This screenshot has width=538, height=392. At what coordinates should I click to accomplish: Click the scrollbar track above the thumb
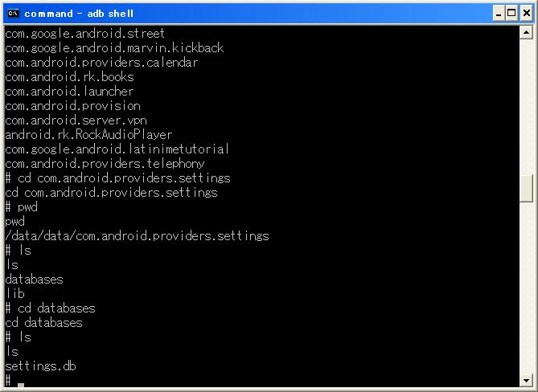526,107
